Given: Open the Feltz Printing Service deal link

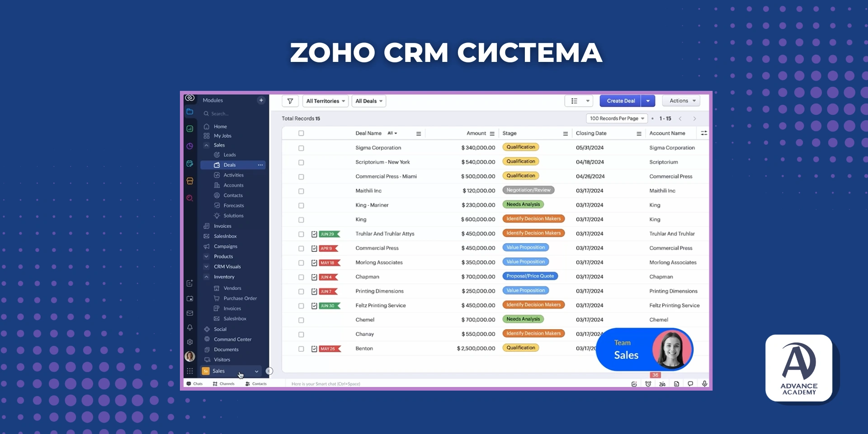Looking at the screenshot, I should [381, 306].
